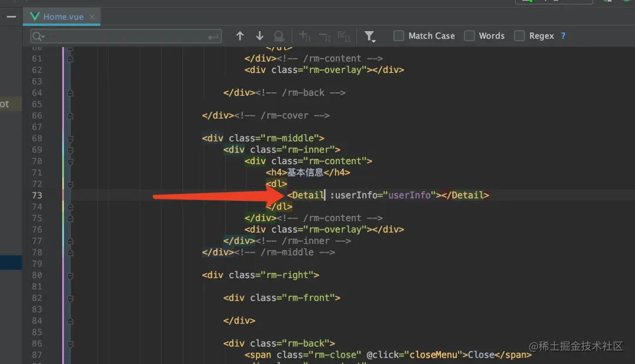635x364 pixels.
Task: Select all occurrences icon in search bar
Action: [x=344, y=36]
